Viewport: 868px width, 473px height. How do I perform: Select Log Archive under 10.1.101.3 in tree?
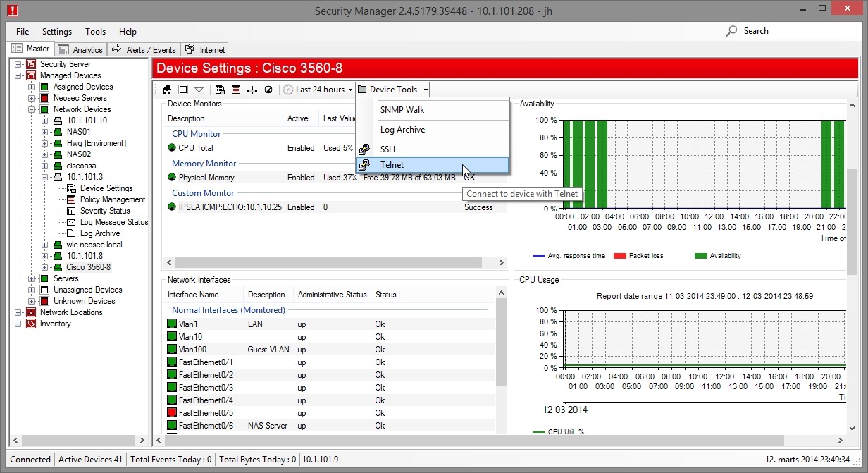pyautogui.click(x=100, y=233)
